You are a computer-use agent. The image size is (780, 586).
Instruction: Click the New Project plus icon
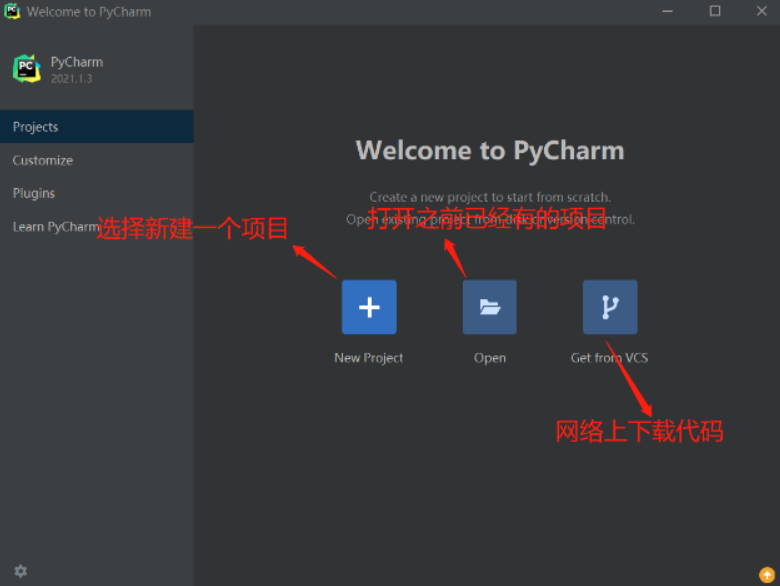tap(369, 307)
